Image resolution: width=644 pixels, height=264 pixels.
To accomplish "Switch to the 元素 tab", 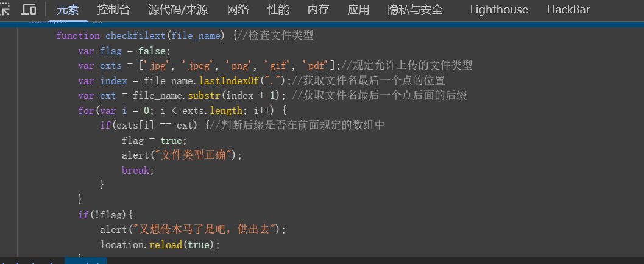I will [x=68, y=10].
